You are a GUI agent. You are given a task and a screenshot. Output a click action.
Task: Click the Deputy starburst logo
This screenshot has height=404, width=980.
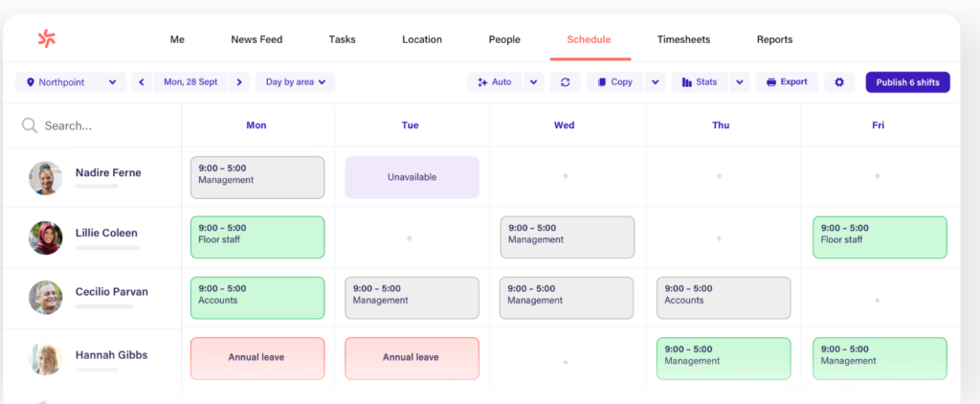pyautogui.click(x=47, y=39)
